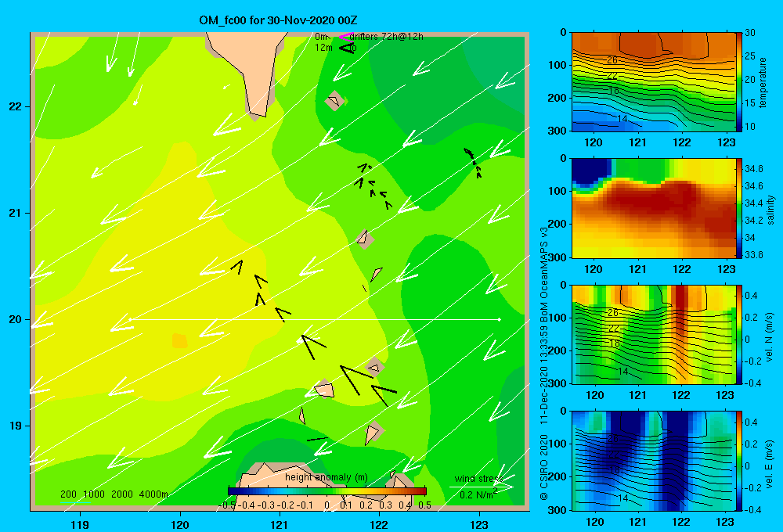Click the '0.5' tick on height anomaly bar
783x532 pixels.
[425, 505]
